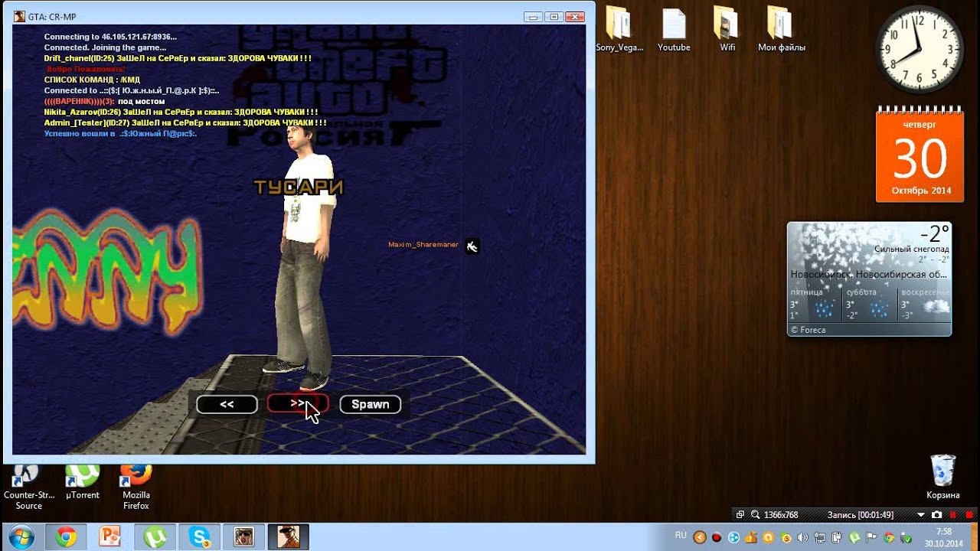Click the Запись [00:01:49] recording timer

[x=861, y=515]
